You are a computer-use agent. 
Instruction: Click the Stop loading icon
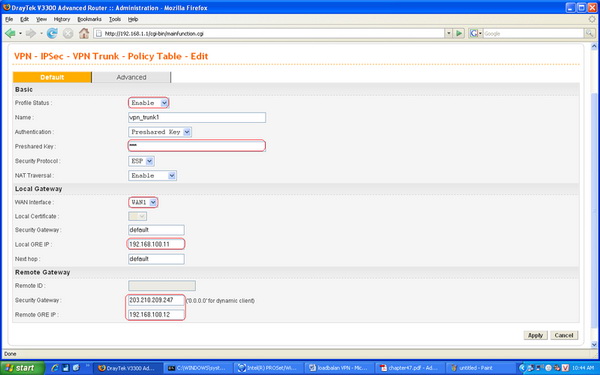(68, 34)
